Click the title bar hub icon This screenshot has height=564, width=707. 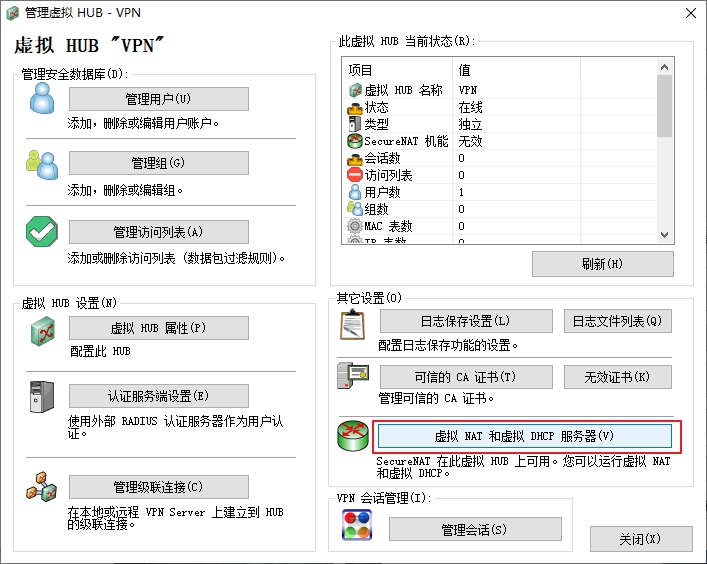click(x=13, y=13)
